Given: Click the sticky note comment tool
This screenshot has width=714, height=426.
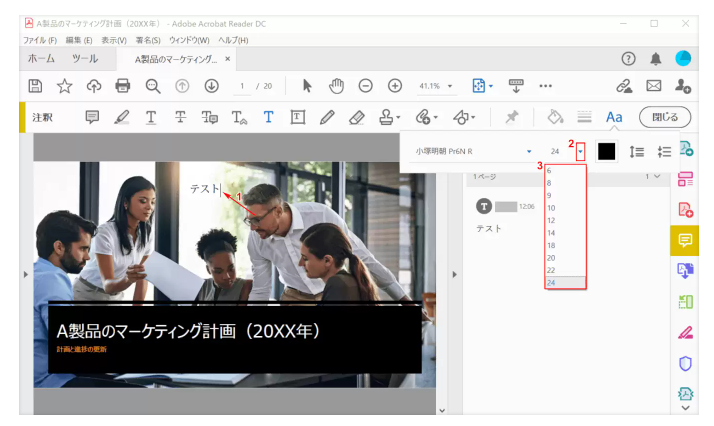Looking at the screenshot, I should click(x=93, y=117).
